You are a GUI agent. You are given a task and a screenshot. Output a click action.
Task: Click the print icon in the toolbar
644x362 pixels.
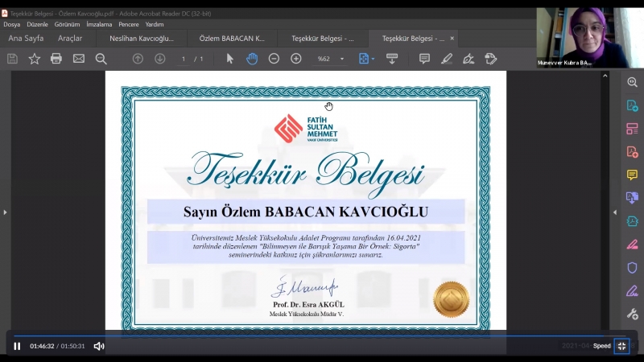(56, 59)
